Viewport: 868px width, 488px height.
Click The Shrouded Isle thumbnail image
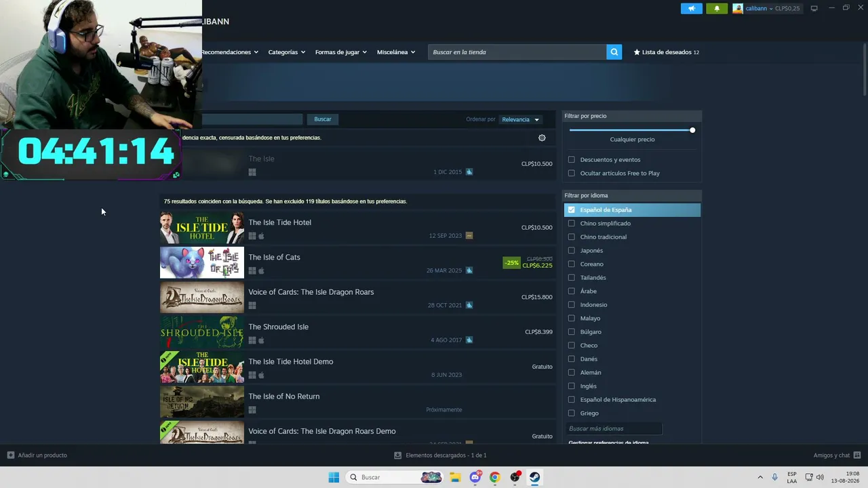[x=202, y=332]
